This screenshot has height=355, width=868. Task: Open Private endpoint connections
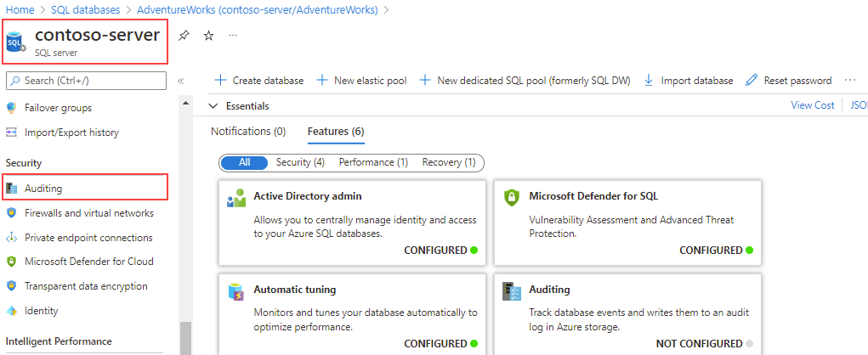88,238
